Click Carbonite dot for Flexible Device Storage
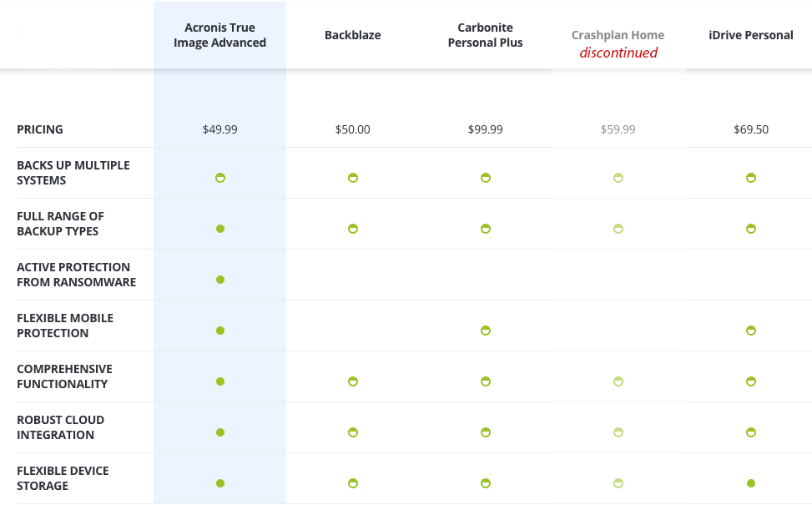812x505 pixels. click(x=485, y=483)
